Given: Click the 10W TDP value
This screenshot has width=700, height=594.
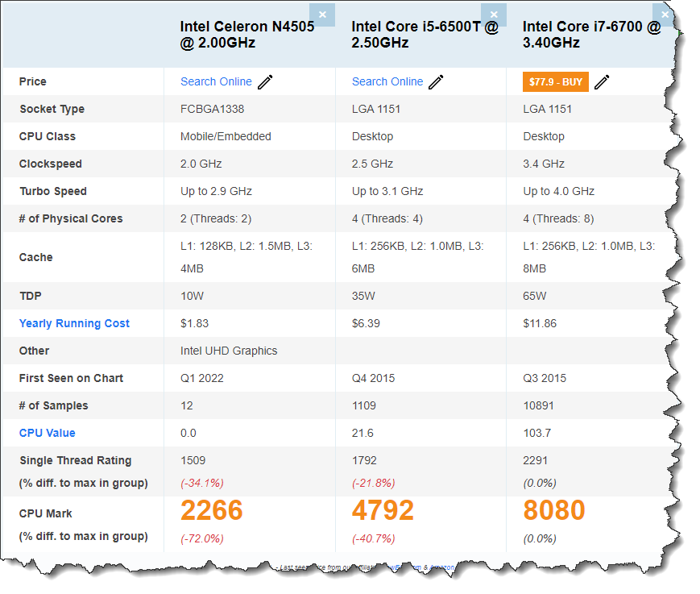Looking at the screenshot, I should click(x=192, y=296).
